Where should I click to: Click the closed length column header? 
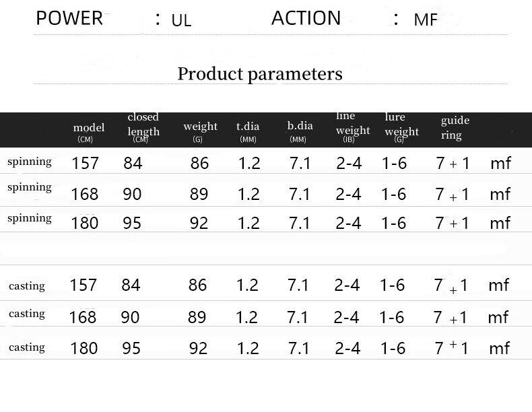pos(143,129)
